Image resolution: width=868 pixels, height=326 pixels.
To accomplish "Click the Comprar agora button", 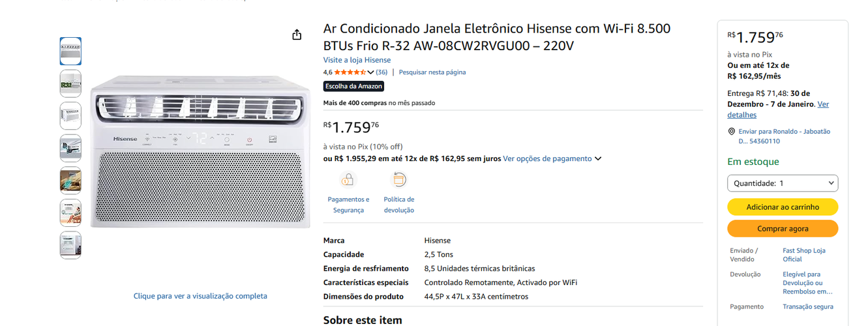I will coord(783,229).
